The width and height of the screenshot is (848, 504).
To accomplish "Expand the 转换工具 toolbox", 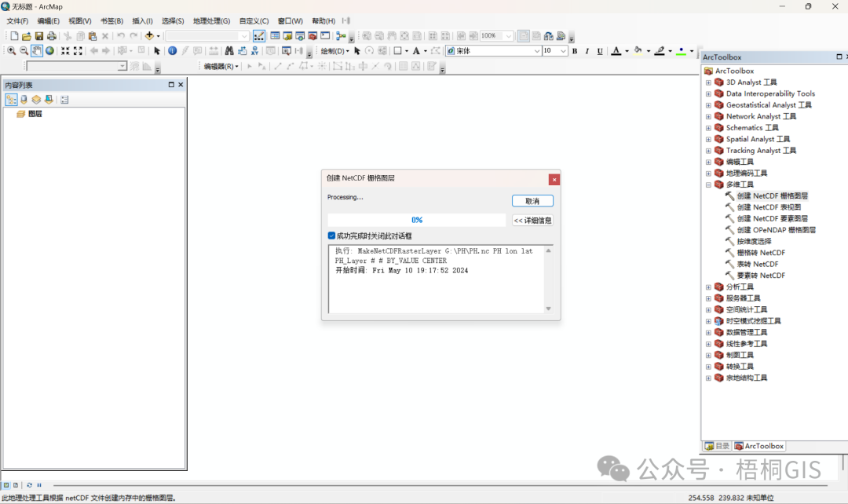I will click(708, 366).
